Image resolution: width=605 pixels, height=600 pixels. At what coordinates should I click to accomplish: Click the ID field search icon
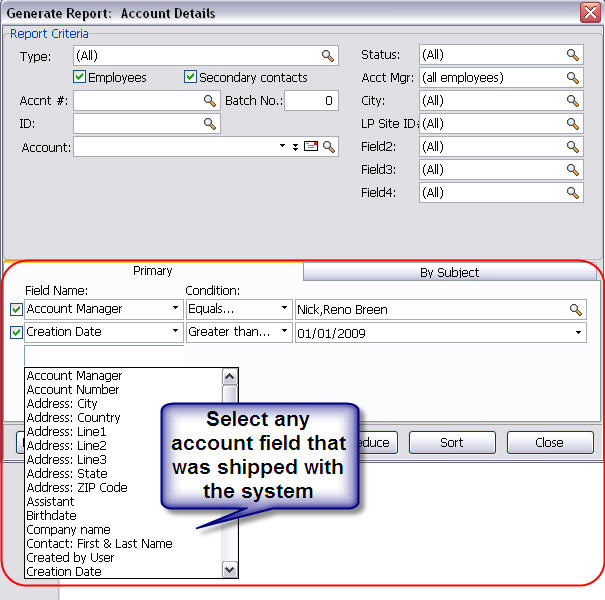click(x=210, y=124)
